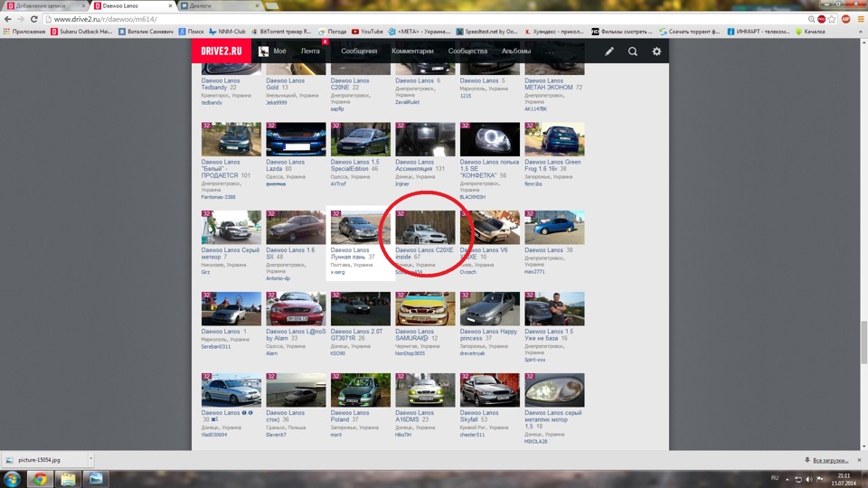Open the Погода bookmark
The height and width of the screenshot is (488, 868).
coord(332,32)
